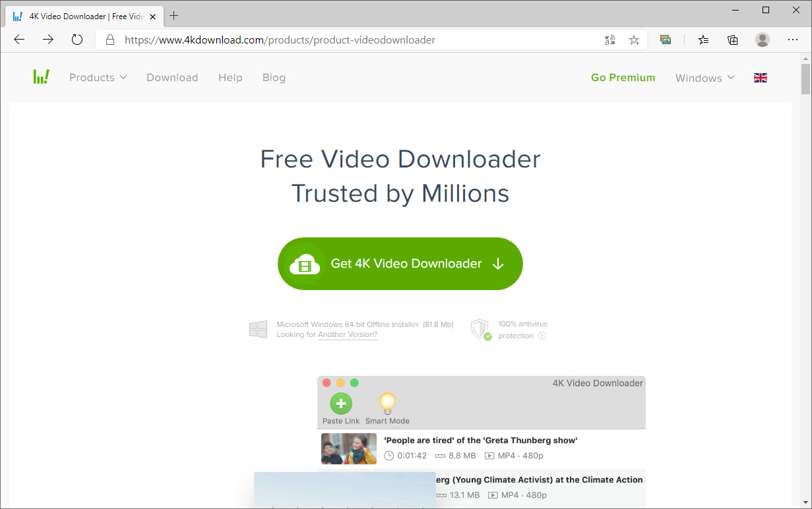Image resolution: width=812 pixels, height=509 pixels.
Task: Click the "Free Video Downloader" heading
Action: 400,159
